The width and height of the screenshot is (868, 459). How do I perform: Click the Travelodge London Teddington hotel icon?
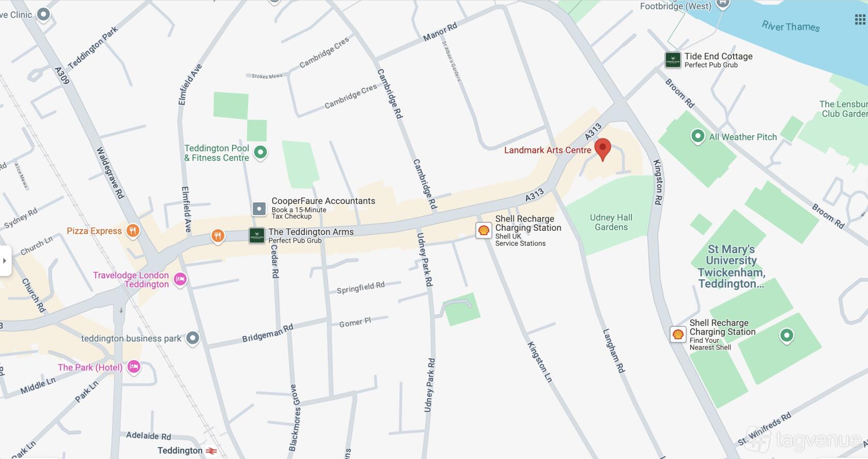[180, 279]
